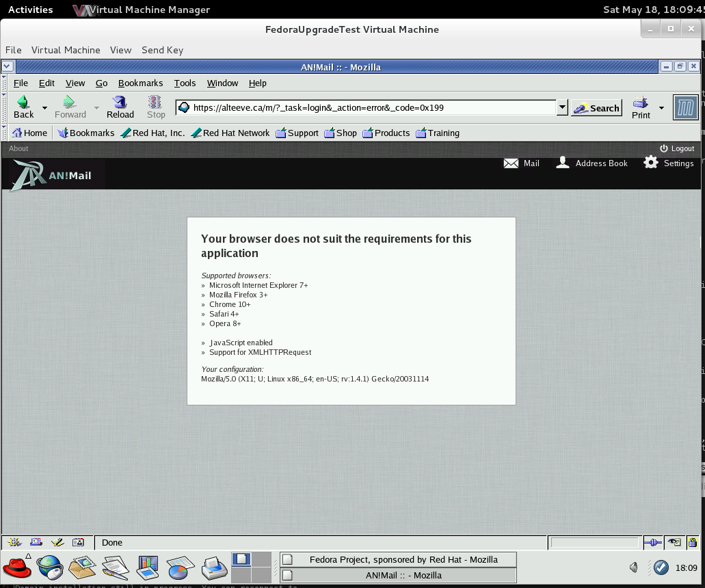Launch the word processor panel icon
Image resolution: width=705 pixels, height=588 pixels.
(116, 567)
